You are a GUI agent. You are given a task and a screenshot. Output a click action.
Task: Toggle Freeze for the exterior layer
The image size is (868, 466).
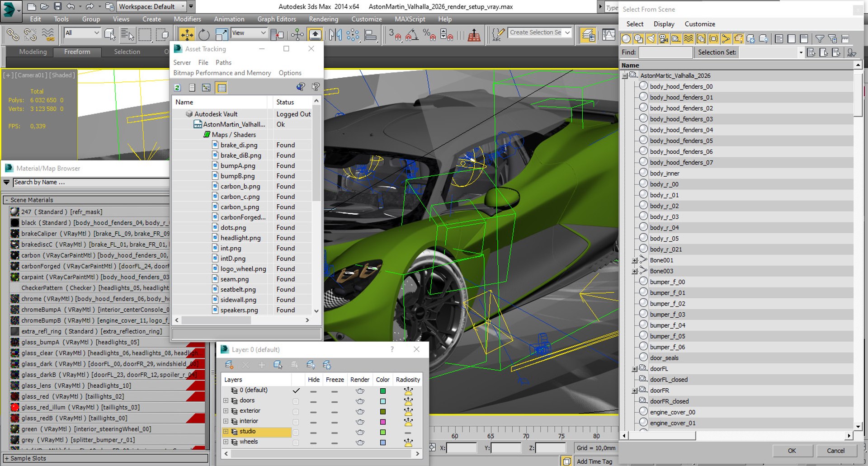[x=335, y=412]
